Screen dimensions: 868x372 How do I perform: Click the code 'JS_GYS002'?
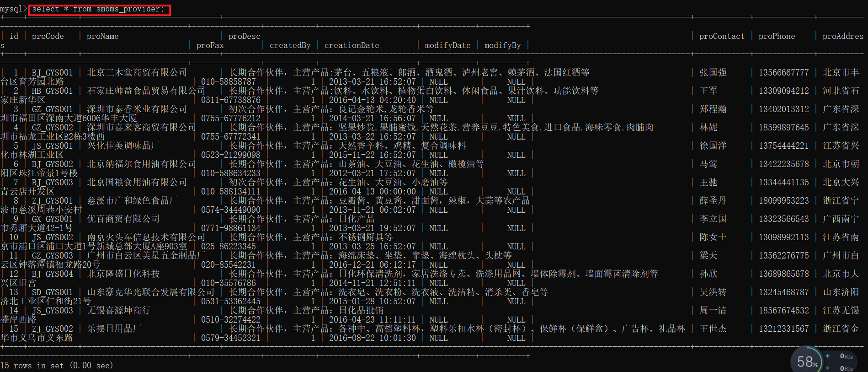pyautogui.click(x=52, y=237)
